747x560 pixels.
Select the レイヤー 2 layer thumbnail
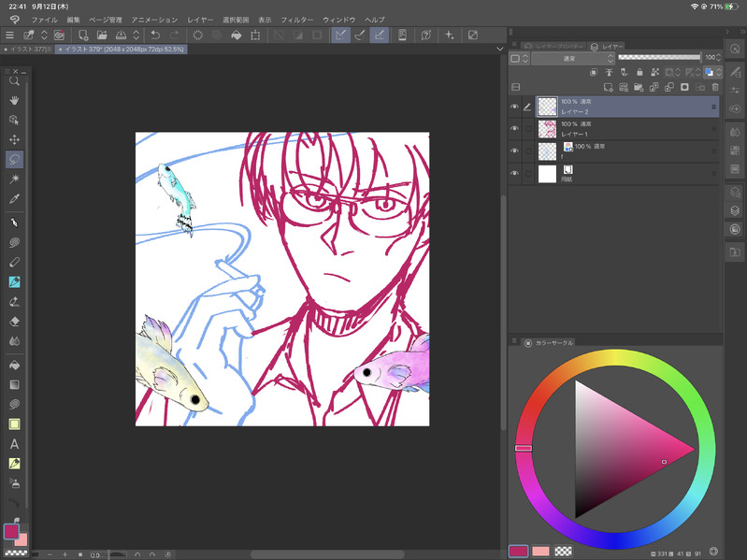click(x=547, y=107)
